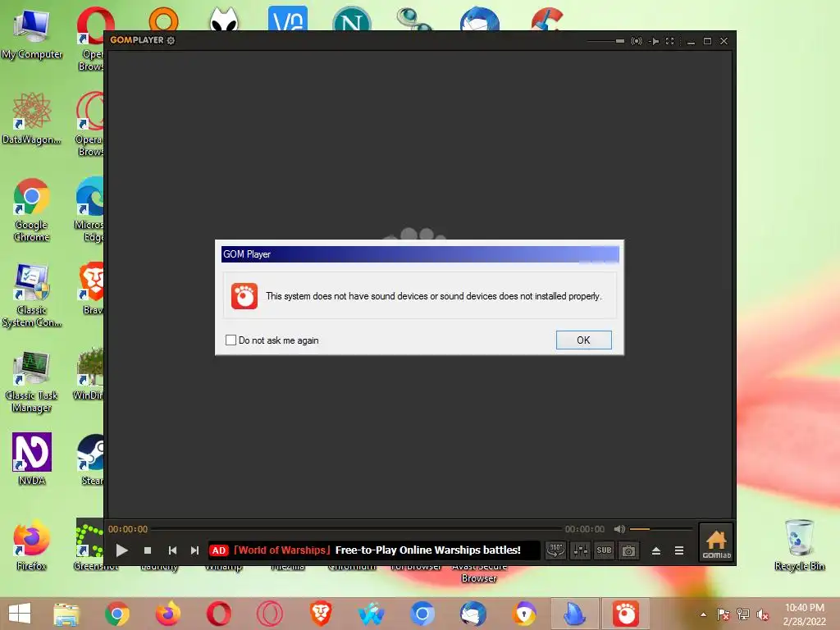Skip to the next track
Image resolution: width=840 pixels, height=630 pixels.
point(194,550)
